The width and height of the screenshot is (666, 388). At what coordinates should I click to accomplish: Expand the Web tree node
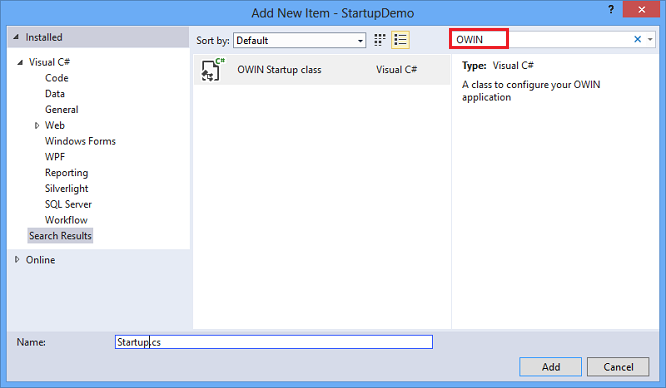pos(37,125)
